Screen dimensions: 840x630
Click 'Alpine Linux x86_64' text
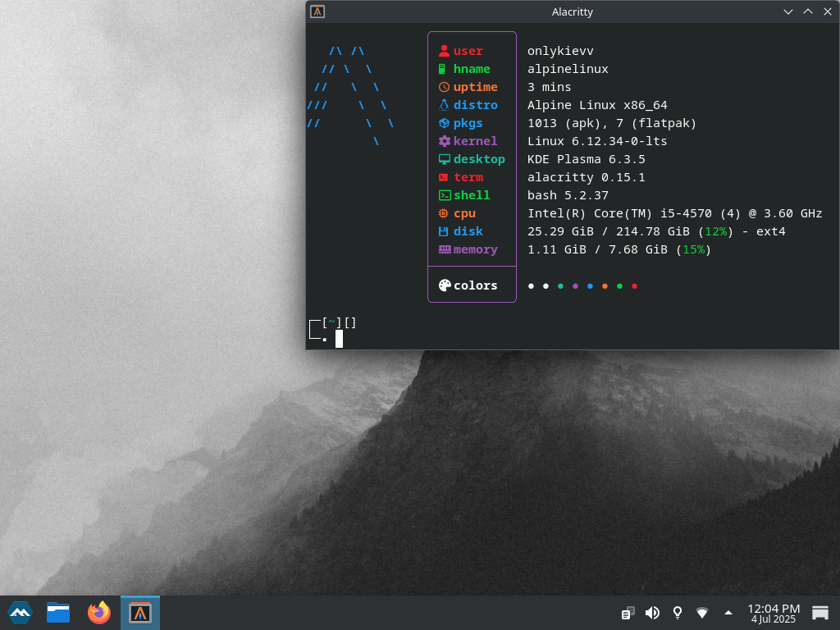[597, 105]
